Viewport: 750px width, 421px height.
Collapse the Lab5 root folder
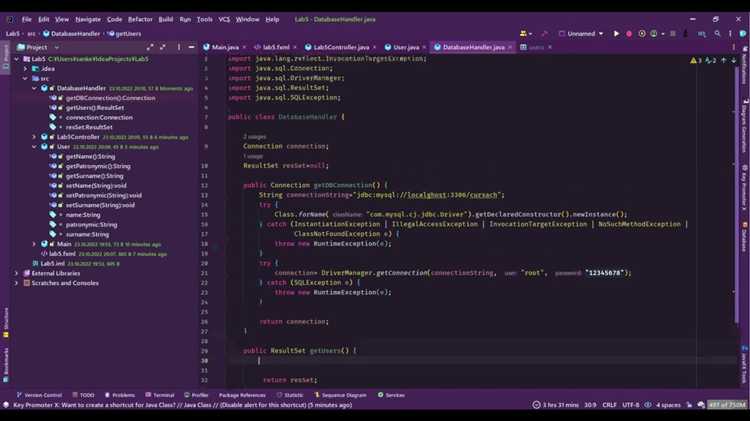click(17, 59)
